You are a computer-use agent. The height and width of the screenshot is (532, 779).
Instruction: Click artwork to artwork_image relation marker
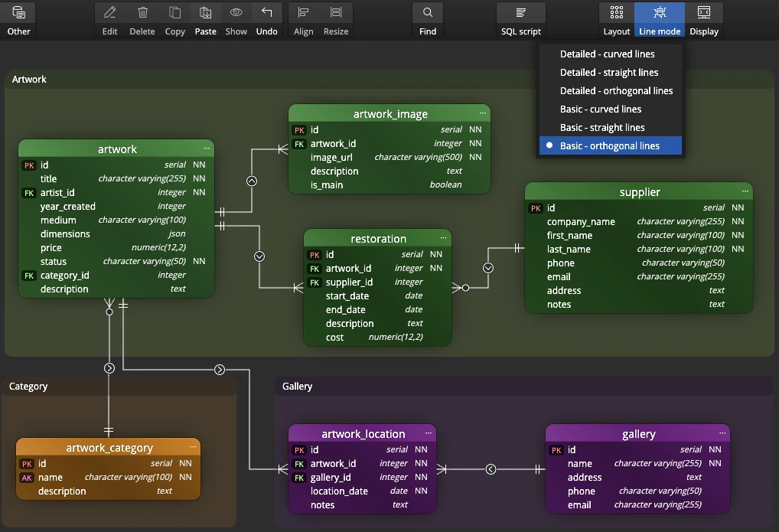252,181
